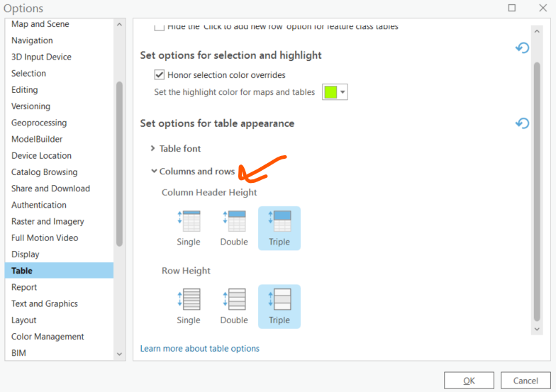Pick Triple row height icon
This screenshot has height=392, width=556.
tap(279, 299)
